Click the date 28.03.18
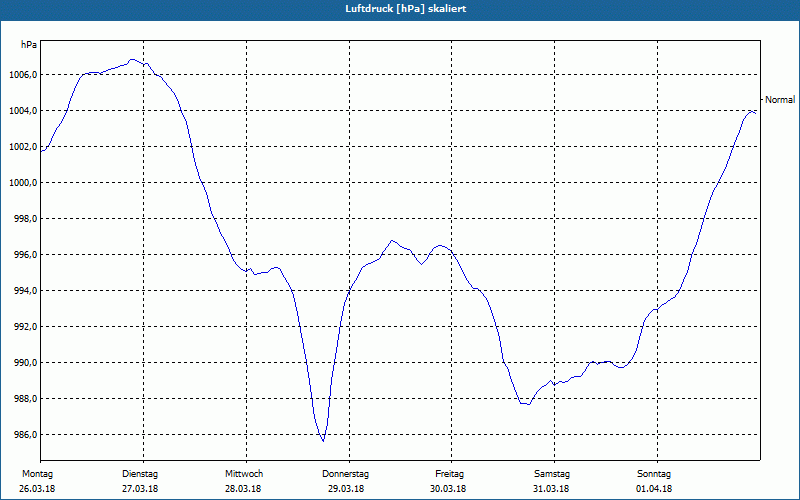800x500 pixels. (243, 489)
